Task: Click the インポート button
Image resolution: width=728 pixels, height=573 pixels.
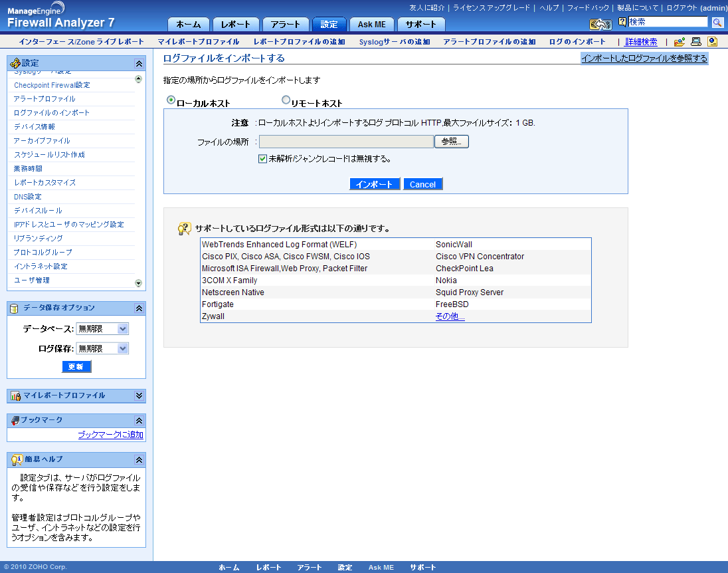Action: point(375,184)
